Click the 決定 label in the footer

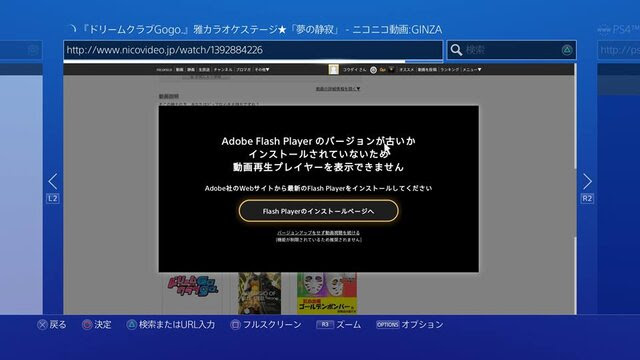(102, 324)
